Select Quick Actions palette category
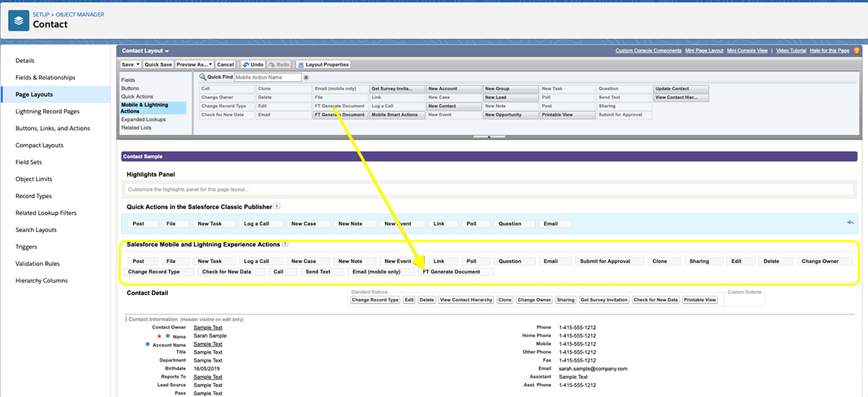 [137, 96]
